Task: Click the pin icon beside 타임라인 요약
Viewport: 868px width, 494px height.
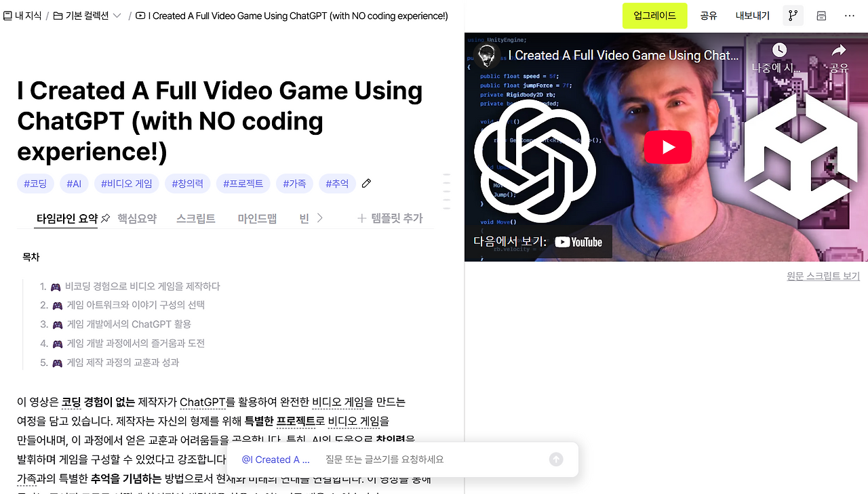Action: coord(105,218)
